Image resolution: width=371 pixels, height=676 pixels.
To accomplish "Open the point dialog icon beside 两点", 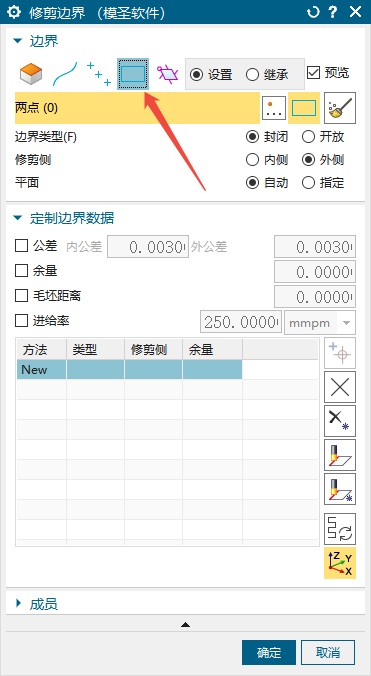I will pos(274,108).
